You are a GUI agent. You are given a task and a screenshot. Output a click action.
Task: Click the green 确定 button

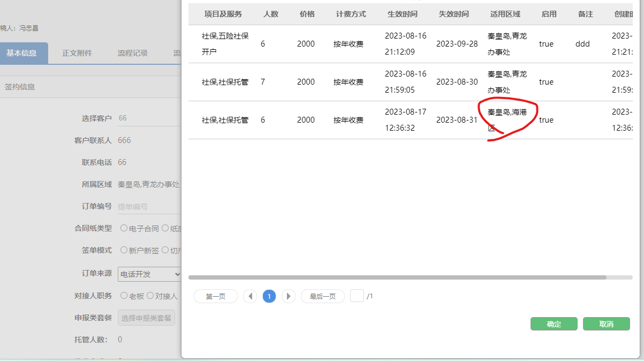click(x=554, y=324)
